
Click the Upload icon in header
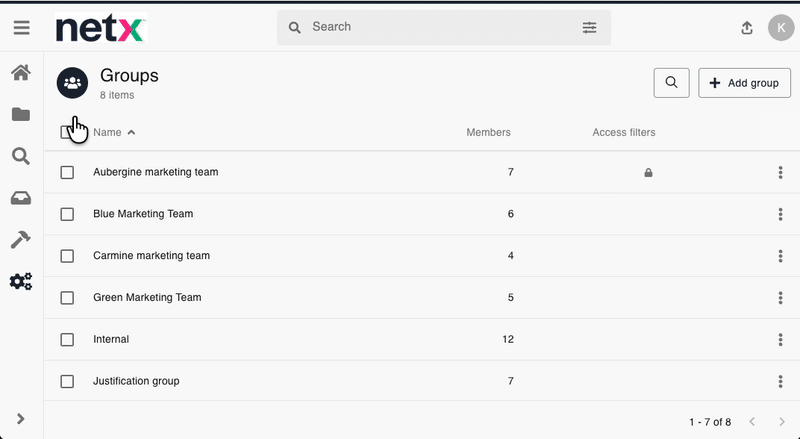[x=747, y=28]
